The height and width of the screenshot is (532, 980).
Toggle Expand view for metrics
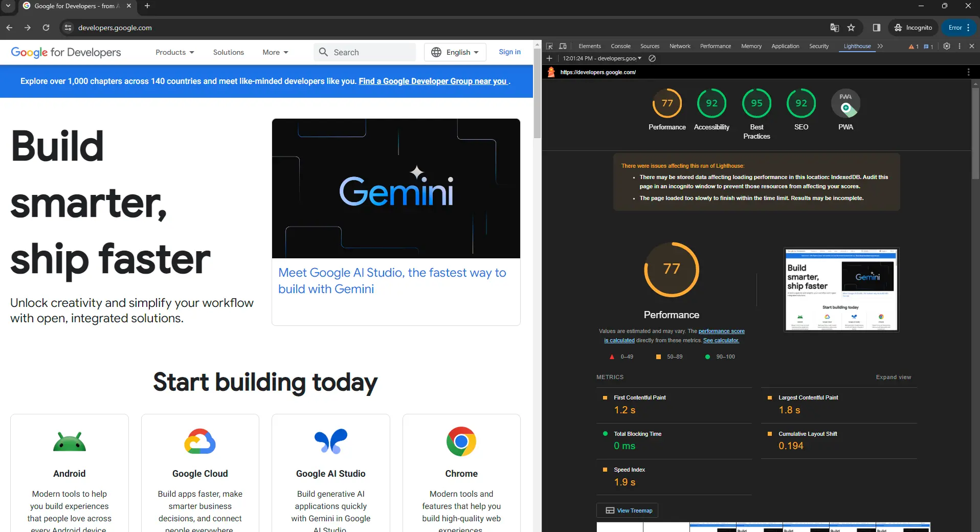[x=893, y=377]
